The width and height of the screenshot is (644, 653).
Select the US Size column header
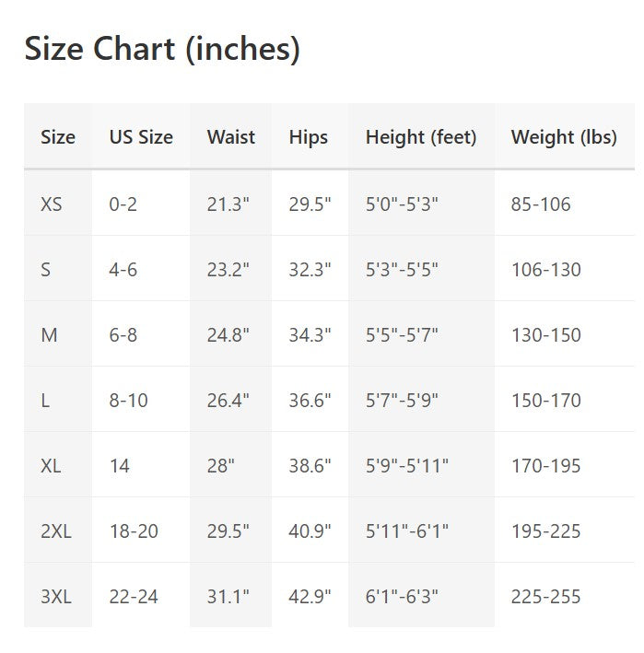click(141, 137)
